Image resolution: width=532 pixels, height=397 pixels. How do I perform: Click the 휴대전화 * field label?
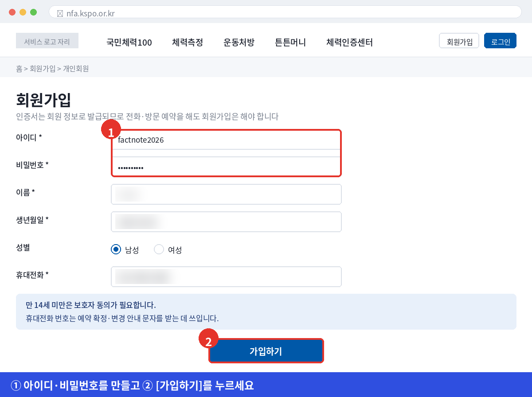(32, 275)
